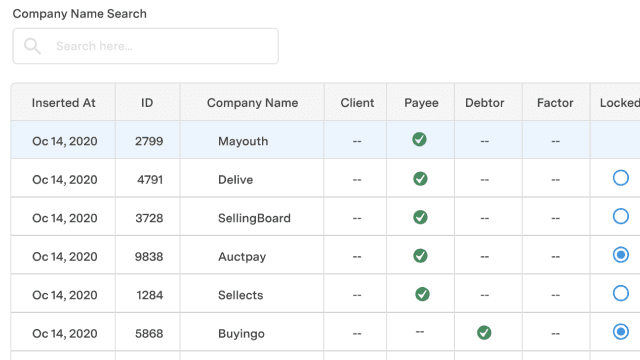The width and height of the screenshot is (640, 360).
Task: Select the Mayouth company name
Action: pos(243,141)
